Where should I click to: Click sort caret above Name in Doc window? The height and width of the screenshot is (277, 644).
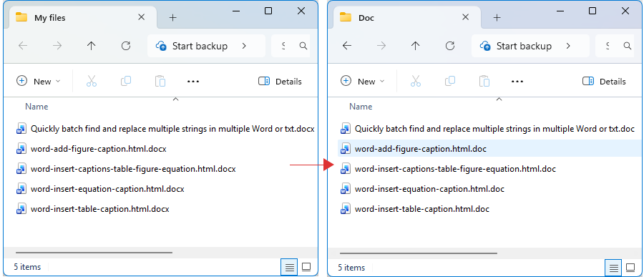[499, 99]
